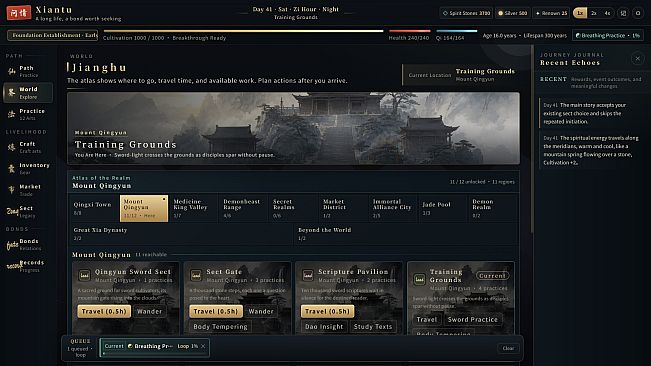
Task: Start Dao Insight at Scripture Pavilion
Action: click(x=324, y=327)
